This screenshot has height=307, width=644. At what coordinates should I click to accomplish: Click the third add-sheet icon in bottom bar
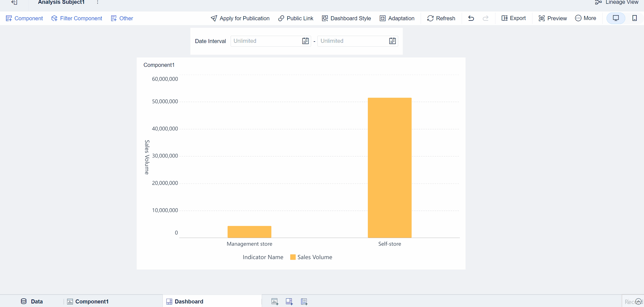(304, 301)
